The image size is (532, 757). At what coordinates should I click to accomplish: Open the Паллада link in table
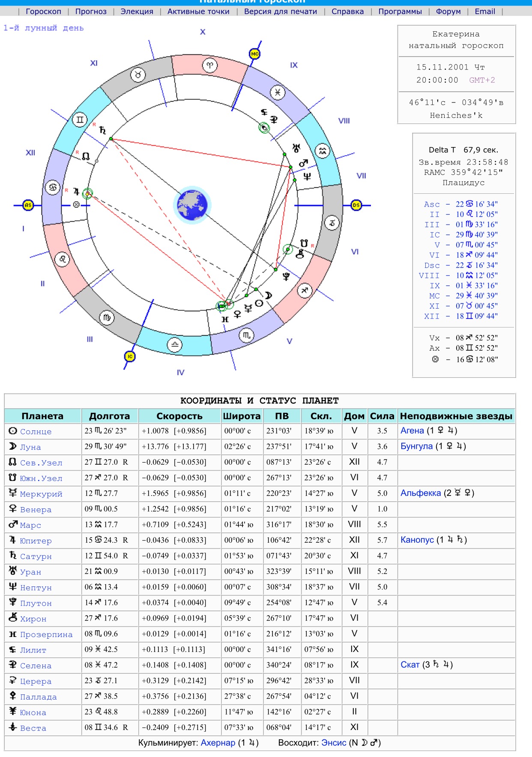point(39,697)
